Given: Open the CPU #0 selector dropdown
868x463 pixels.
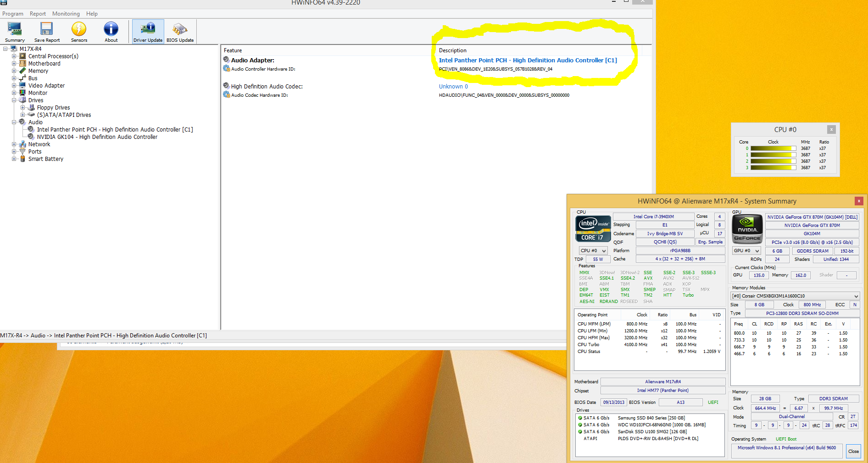Looking at the screenshot, I should coord(593,251).
